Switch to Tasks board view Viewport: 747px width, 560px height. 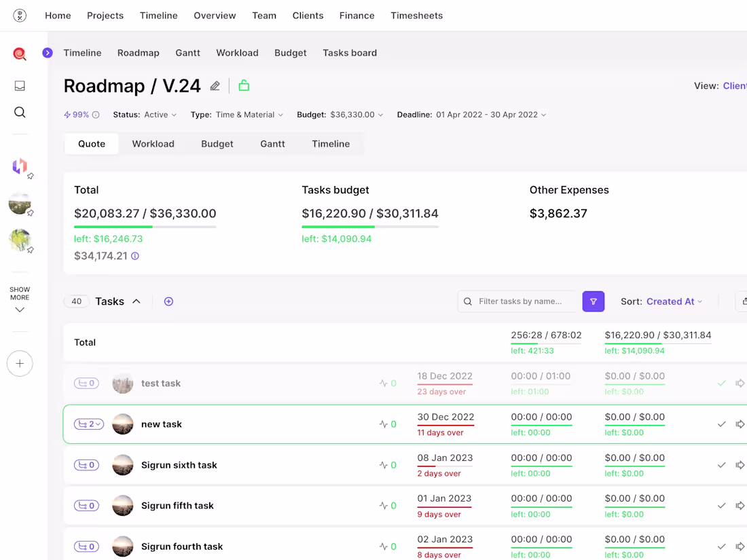[x=350, y=53]
